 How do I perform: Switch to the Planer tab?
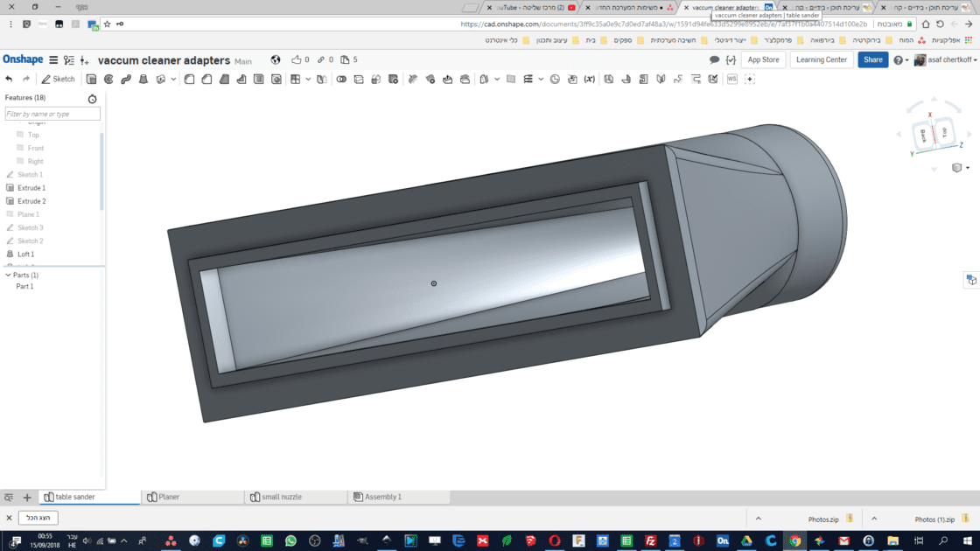tap(192, 498)
